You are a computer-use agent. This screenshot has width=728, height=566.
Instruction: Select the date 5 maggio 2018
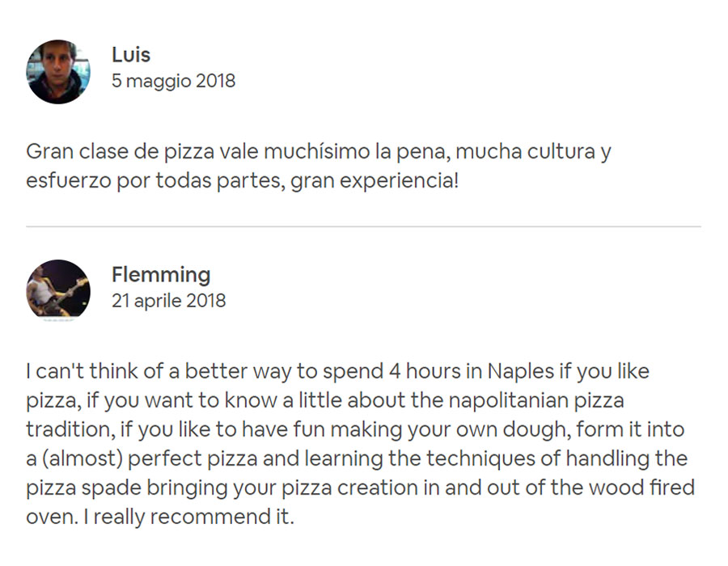tap(174, 81)
